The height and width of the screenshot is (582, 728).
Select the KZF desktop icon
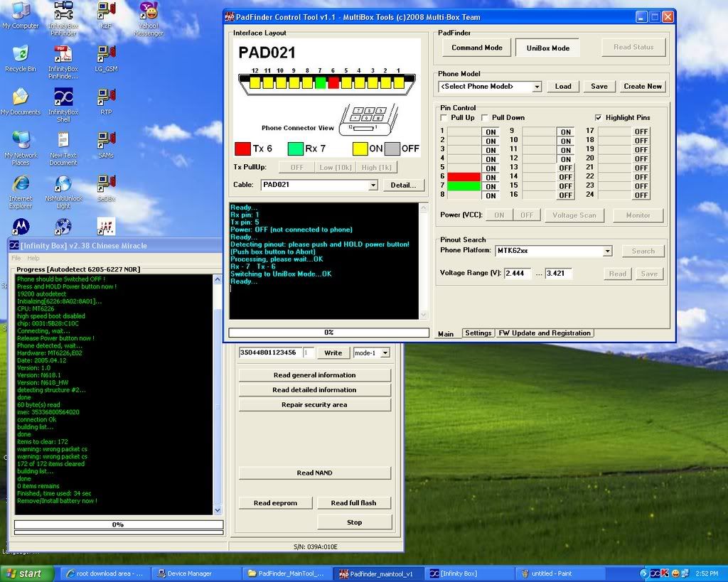[106, 16]
